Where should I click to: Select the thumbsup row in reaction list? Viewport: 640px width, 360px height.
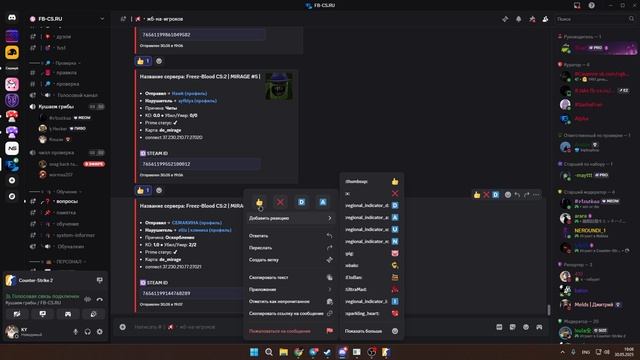372,181
